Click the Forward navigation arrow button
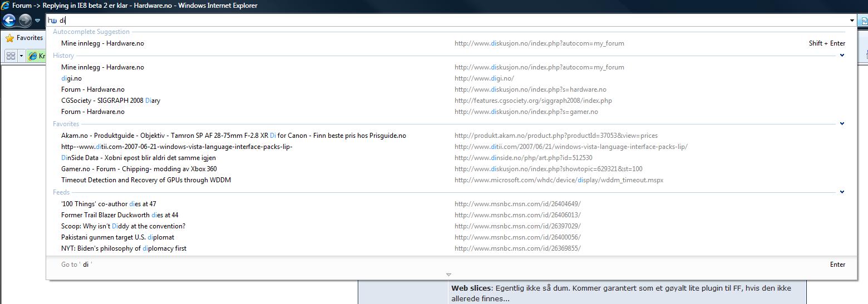Screen dimensions: 868x304 25,21
